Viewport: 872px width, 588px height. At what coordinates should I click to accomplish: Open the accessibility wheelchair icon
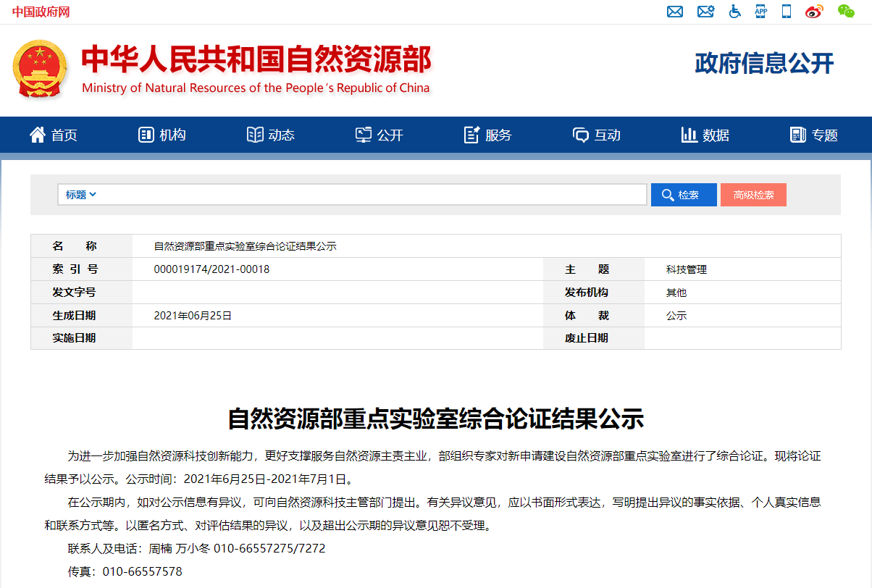(734, 12)
